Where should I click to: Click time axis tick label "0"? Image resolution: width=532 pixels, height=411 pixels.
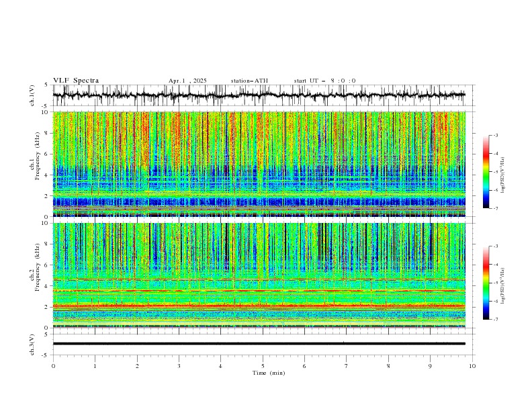[53, 366]
